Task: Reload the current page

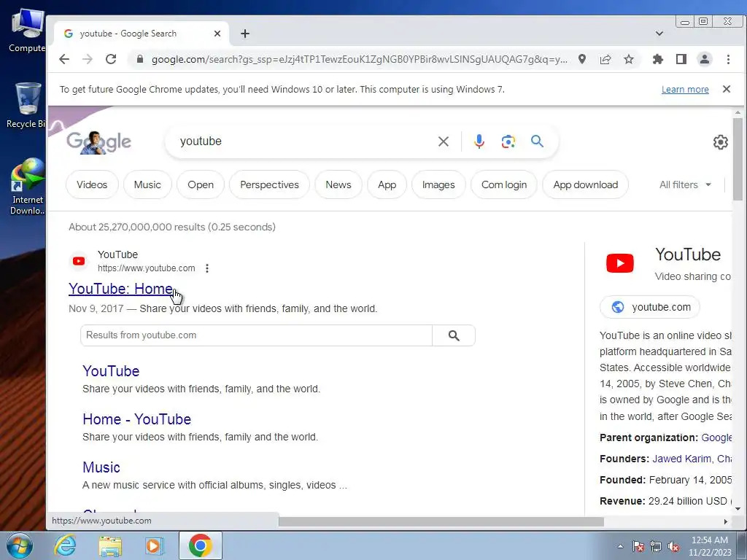Action: pyautogui.click(x=111, y=59)
